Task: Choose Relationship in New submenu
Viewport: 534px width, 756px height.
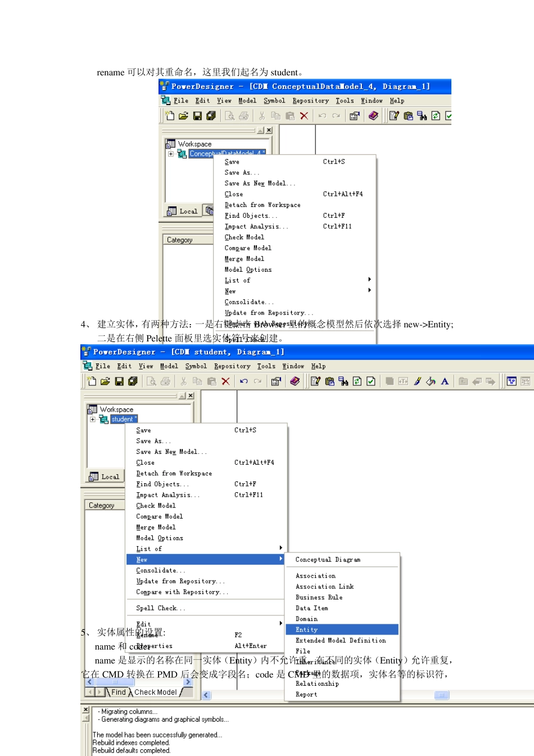Action: 342,684
